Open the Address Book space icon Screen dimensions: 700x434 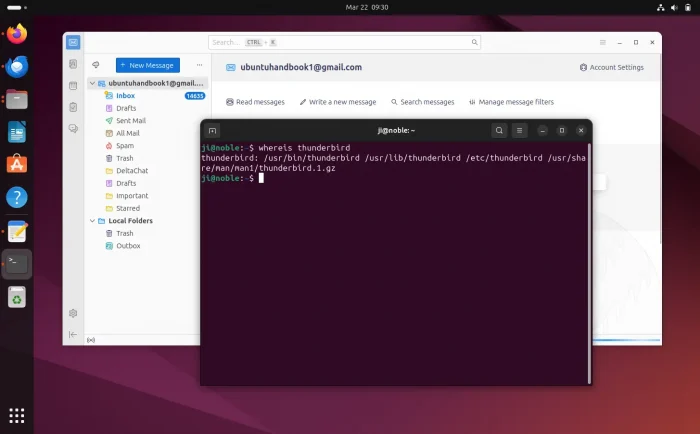click(x=73, y=64)
